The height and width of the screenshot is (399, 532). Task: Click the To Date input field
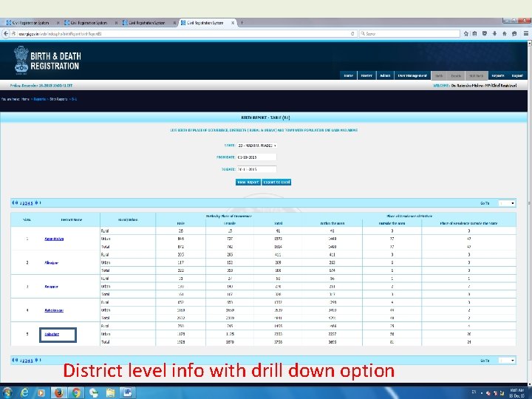pyautogui.click(x=256, y=169)
